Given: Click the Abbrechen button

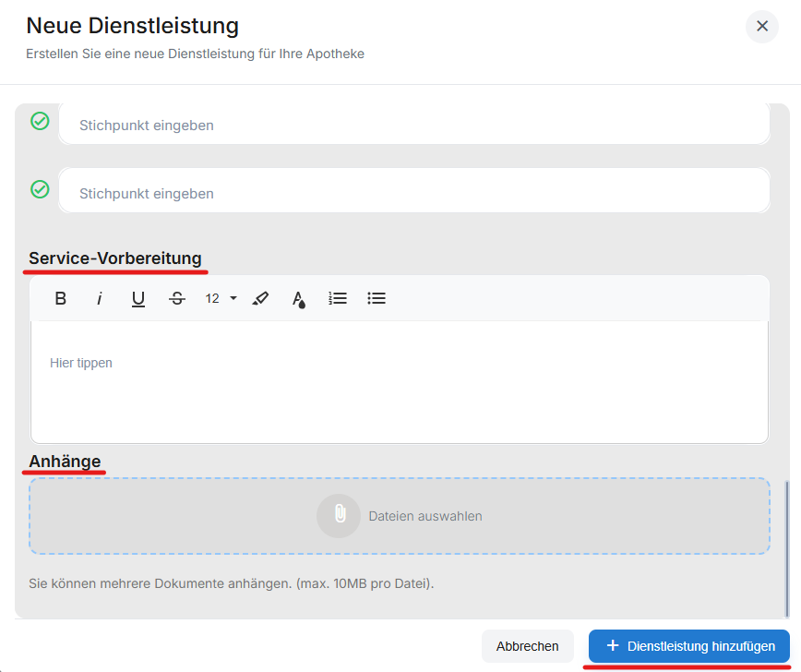Looking at the screenshot, I should 527,646.
